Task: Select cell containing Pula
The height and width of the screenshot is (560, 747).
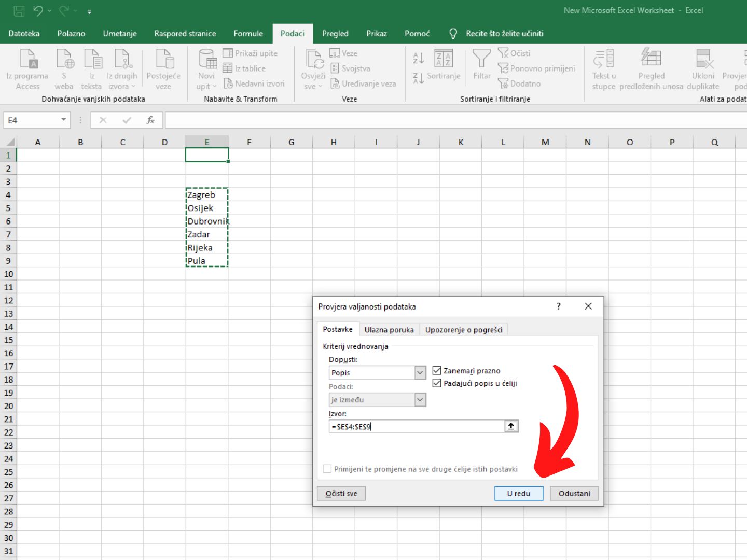Action: click(207, 261)
